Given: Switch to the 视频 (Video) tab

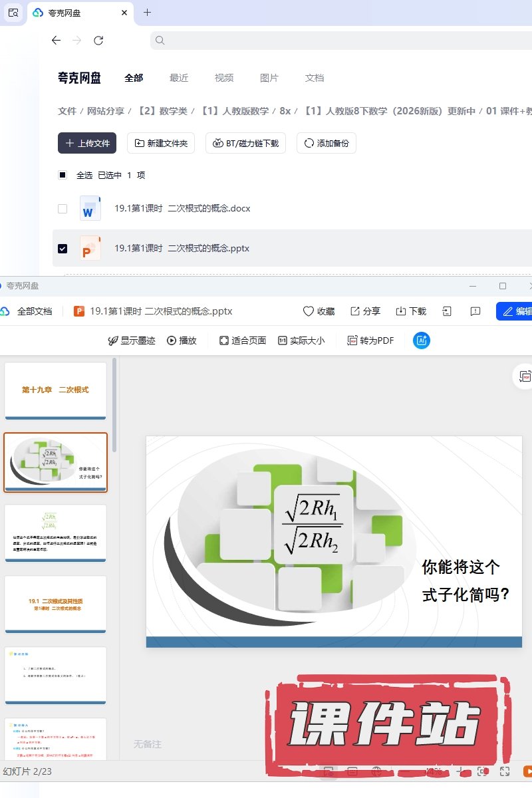Looking at the screenshot, I should click(224, 78).
